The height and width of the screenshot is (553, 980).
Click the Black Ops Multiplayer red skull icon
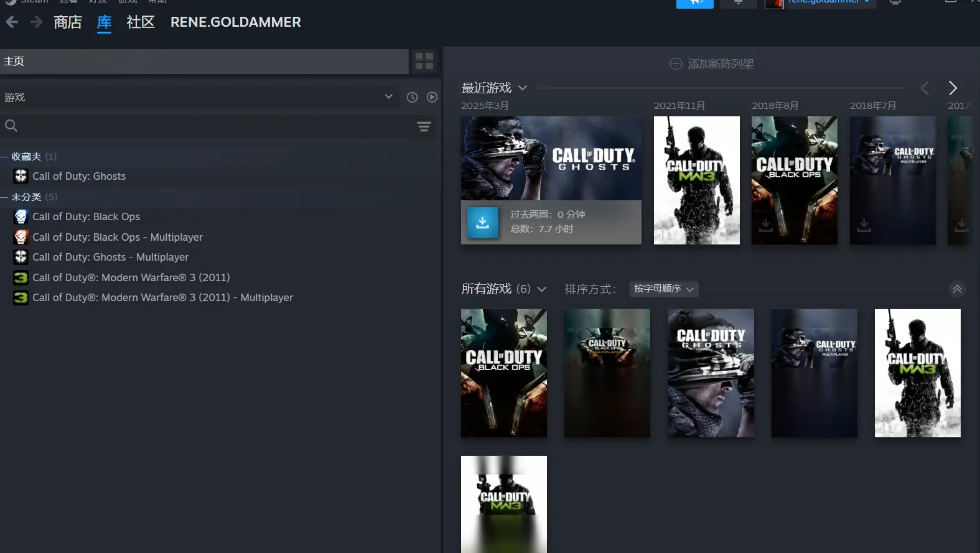(x=21, y=238)
